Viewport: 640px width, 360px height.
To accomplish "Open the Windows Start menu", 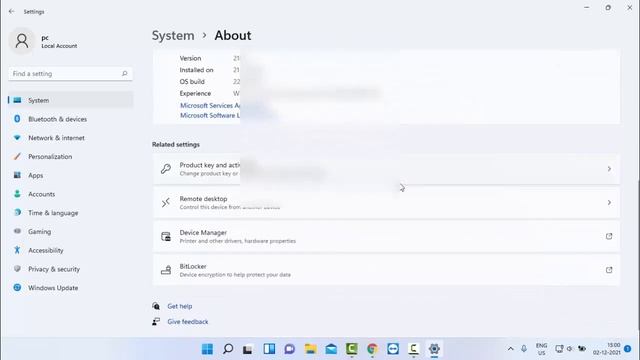I will (x=207, y=349).
